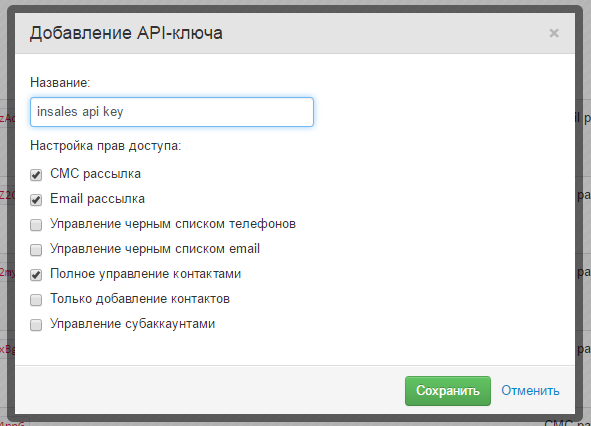The width and height of the screenshot is (591, 426).
Task: Focus the Название input with 'insales api key'
Action: tap(172, 112)
